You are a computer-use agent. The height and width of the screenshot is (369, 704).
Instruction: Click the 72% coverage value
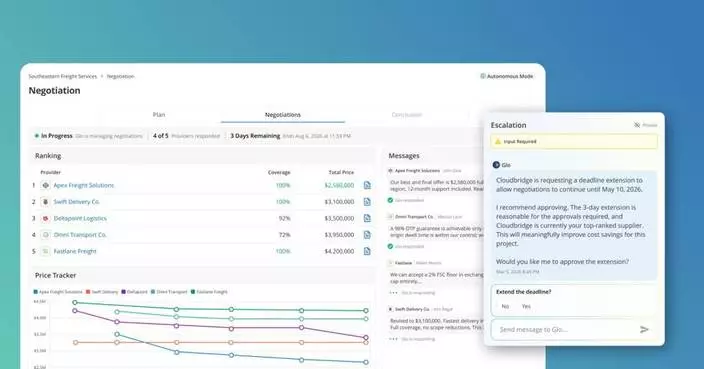point(284,235)
